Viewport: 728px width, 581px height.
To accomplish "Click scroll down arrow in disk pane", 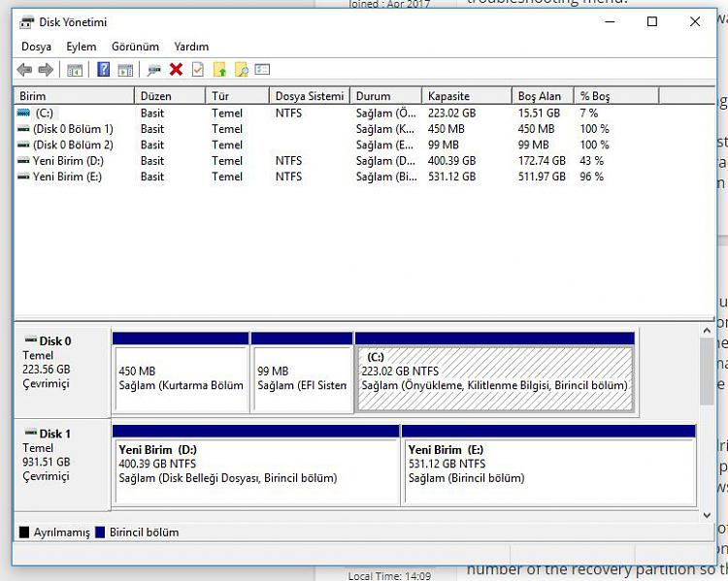I will 707,516.
